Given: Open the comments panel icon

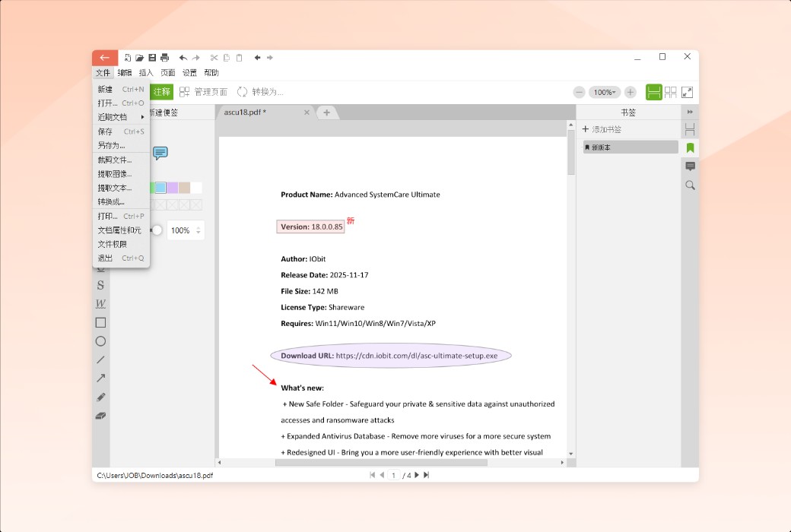Looking at the screenshot, I should pos(690,166).
